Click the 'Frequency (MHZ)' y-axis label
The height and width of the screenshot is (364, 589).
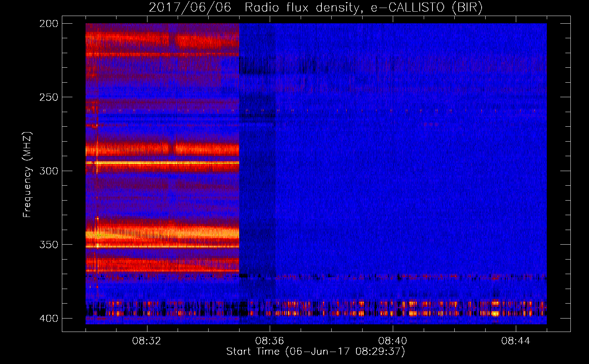[x=27, y=175]
